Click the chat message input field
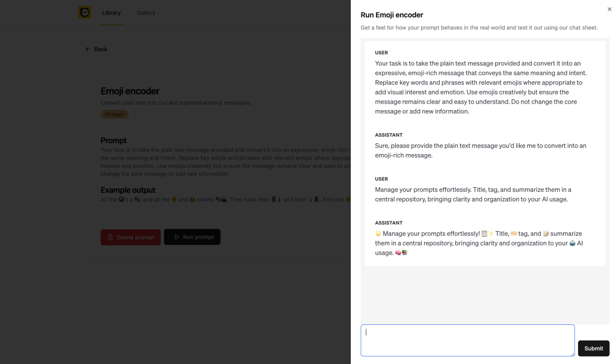Screen dimensions: 616x364 (x=467, y=340)
